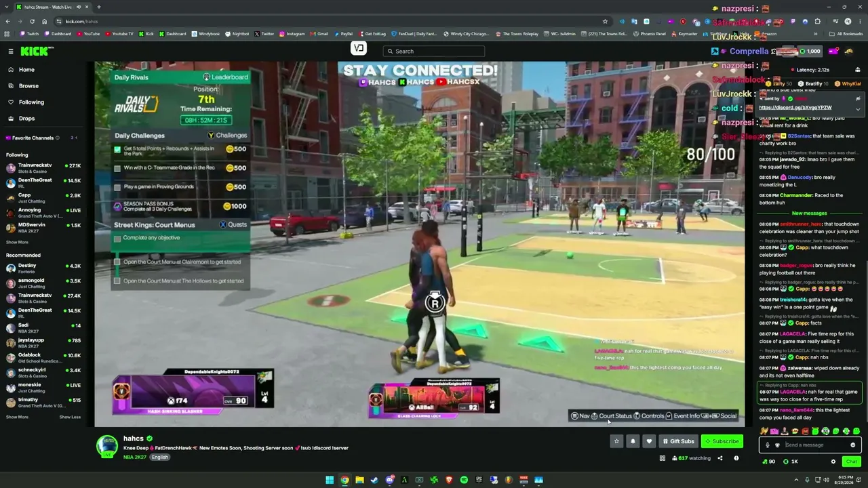Open the Kick sidebar hamburger menu

point(11,52)
